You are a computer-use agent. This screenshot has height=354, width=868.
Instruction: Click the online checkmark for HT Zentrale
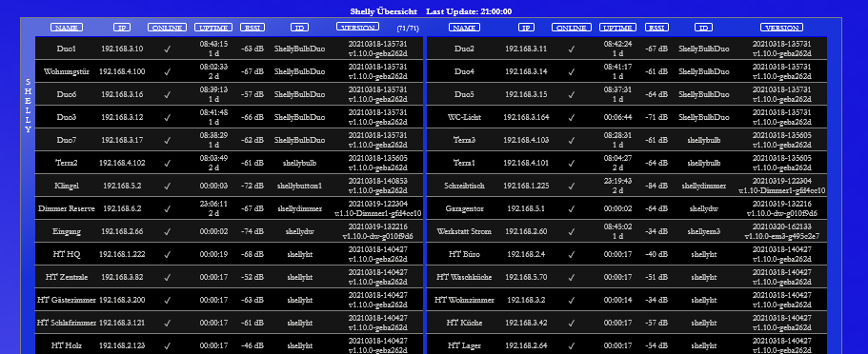(167, 277)
